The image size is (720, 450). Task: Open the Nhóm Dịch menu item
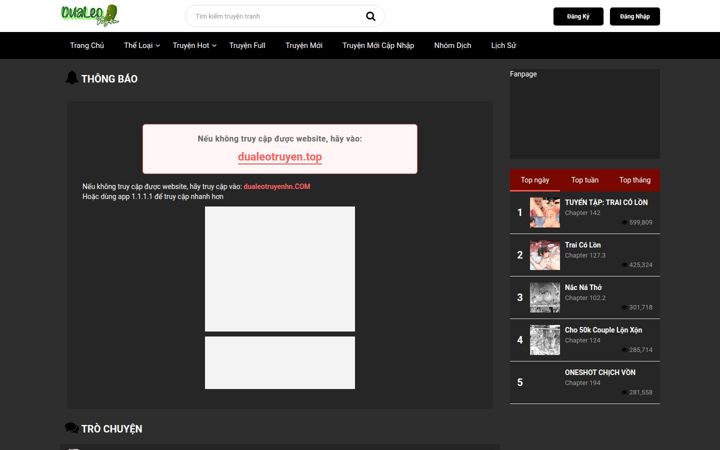click(x=452, y=45)
